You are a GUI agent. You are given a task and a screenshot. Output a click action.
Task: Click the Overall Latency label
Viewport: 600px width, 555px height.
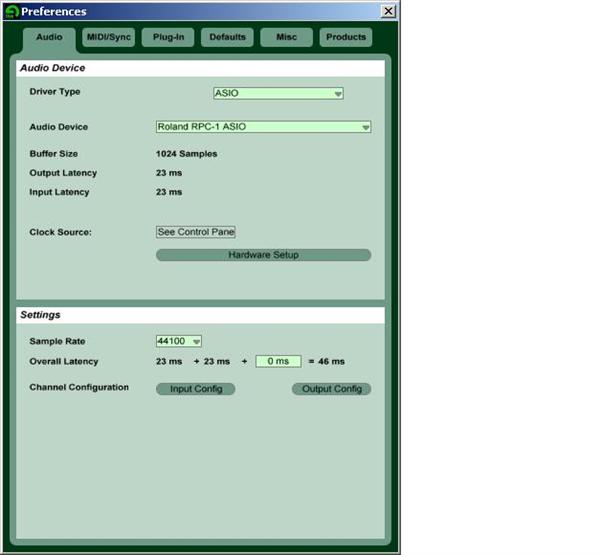64,362
